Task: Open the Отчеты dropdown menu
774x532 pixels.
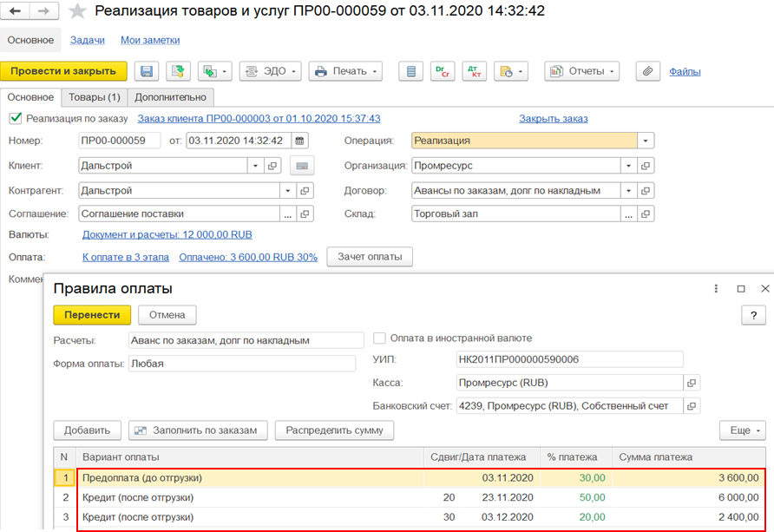Action: tap(582, 71)
